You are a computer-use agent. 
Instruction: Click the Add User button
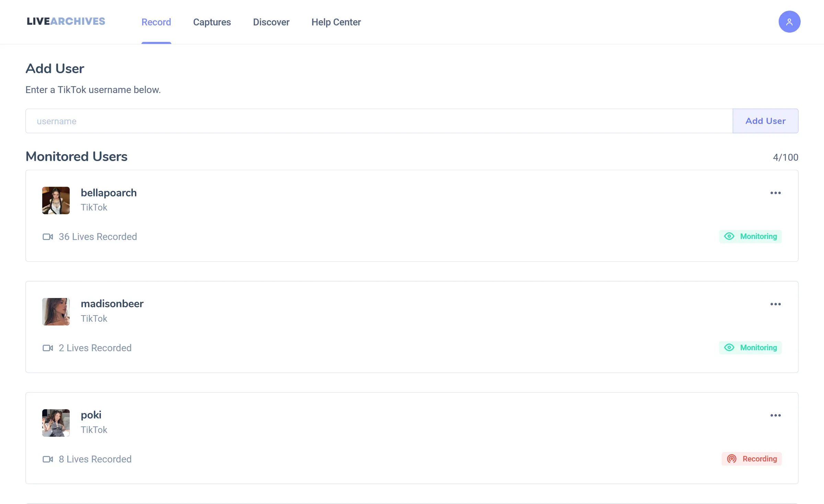[765, 121]
